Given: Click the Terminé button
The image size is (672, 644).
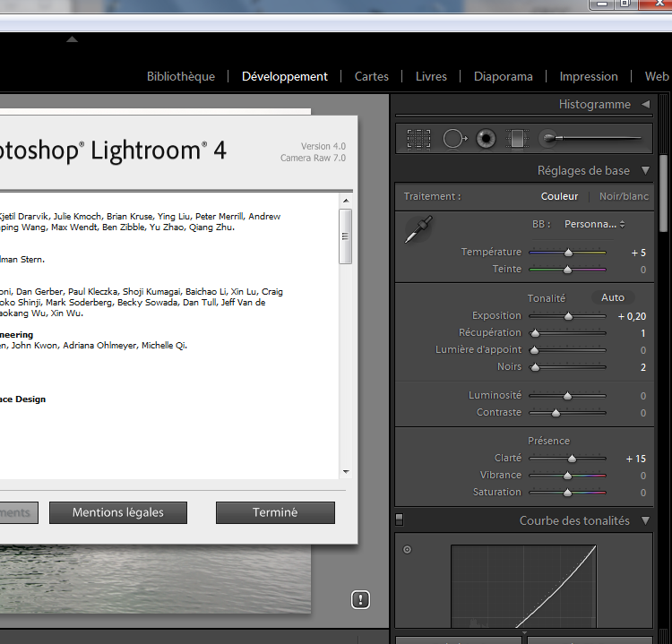Looking at the screenshot, I should [275, 512].
